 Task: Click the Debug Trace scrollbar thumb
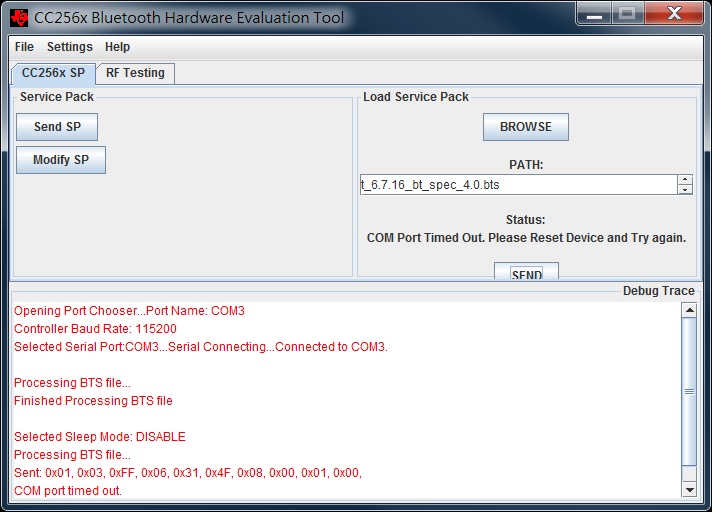(x=689, y=391)
